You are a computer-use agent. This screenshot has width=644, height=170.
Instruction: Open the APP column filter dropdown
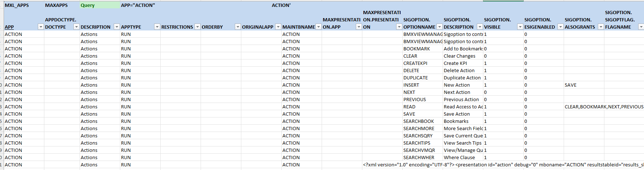click(41, 27)
